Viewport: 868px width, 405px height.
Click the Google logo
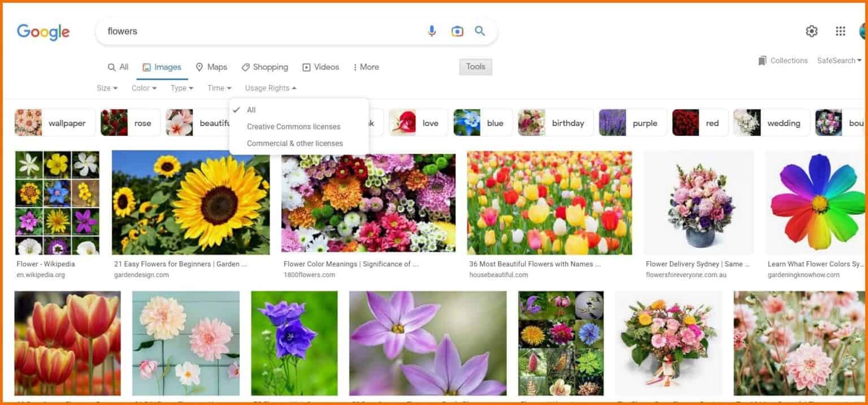43,32
